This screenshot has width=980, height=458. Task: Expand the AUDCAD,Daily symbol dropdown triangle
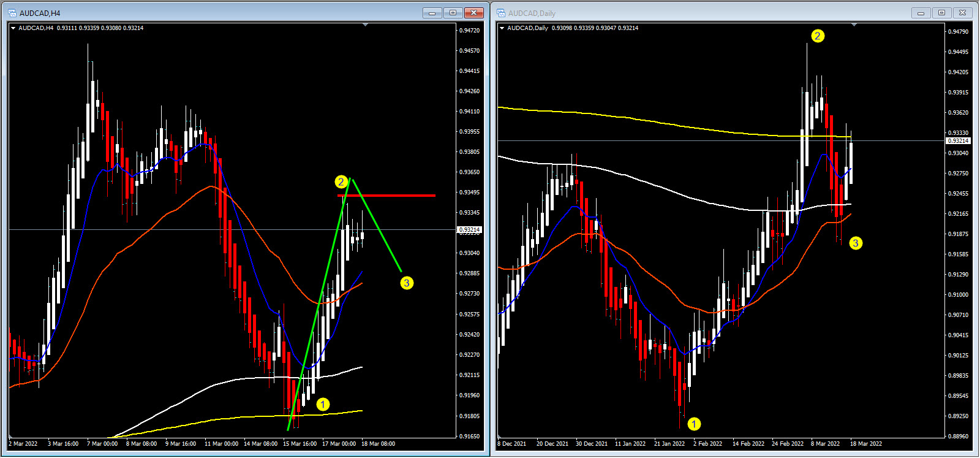(502, 28)
